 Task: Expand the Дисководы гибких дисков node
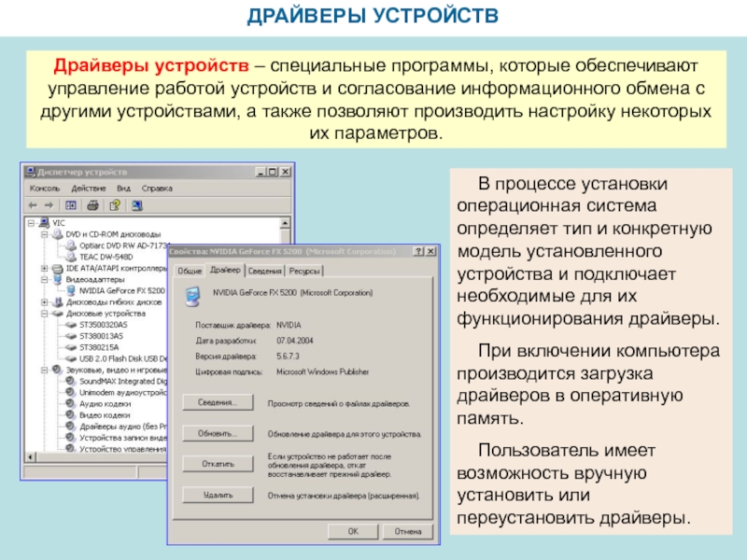tap(44, 302)
